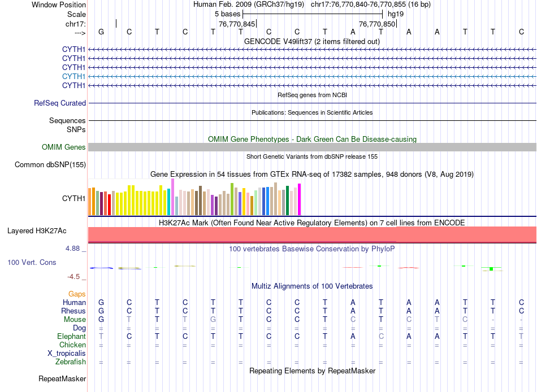Click the dark green GTEx expression bar
537x392 pixels.
[x=287, y=201]
